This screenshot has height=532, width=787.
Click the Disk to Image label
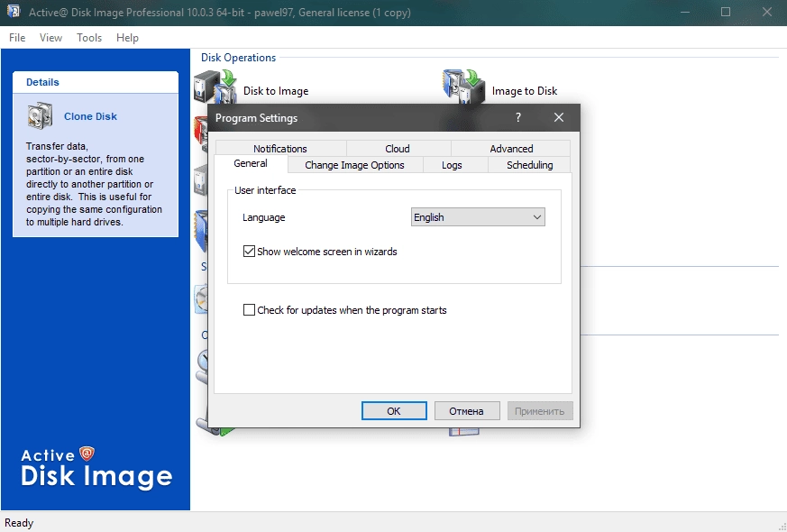(x=276, y=91)
